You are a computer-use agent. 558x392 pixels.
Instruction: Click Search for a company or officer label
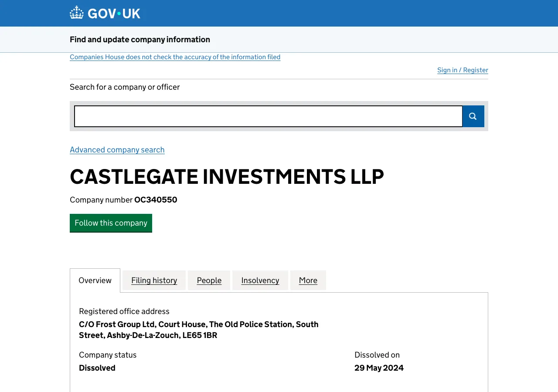pyautogui.click(x=125, y=87)
